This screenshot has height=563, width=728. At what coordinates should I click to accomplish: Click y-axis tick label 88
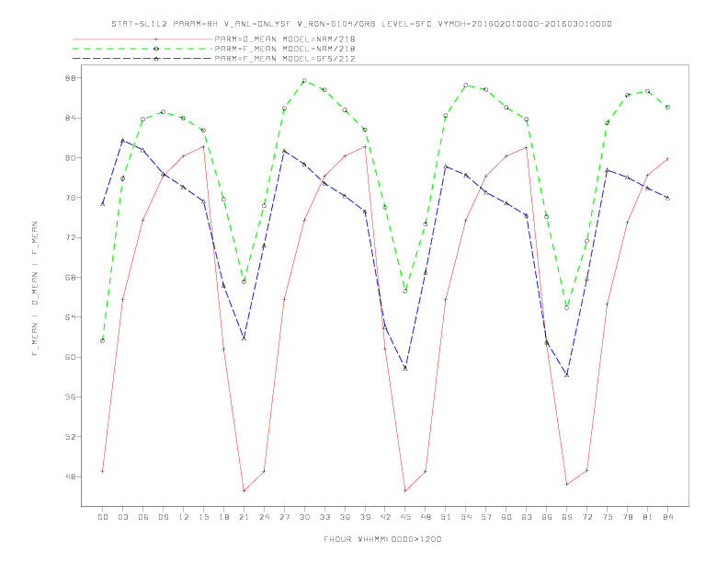click(70, 78)
